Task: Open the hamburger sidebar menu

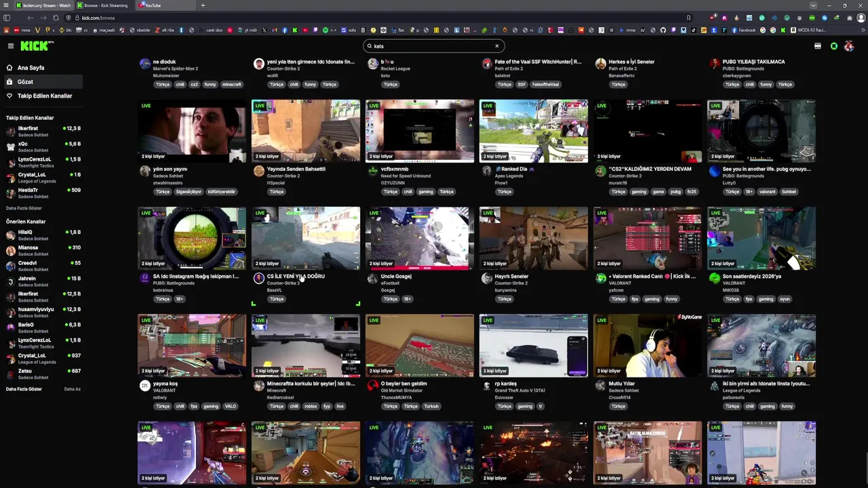Action: tap(11, 46)
